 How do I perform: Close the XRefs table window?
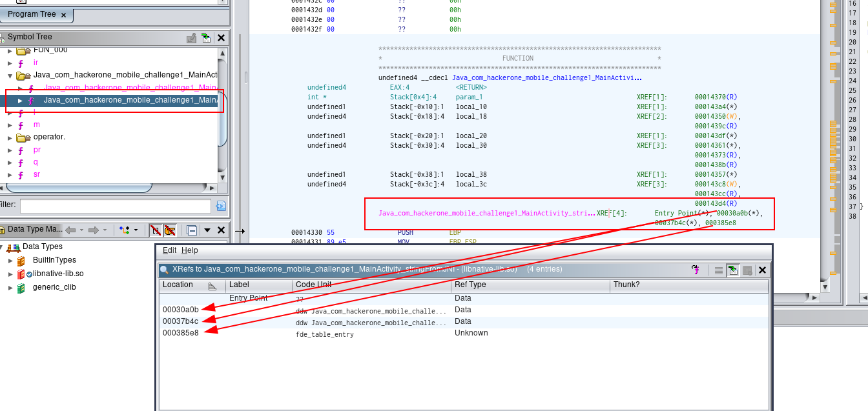[x=762, y=270]
